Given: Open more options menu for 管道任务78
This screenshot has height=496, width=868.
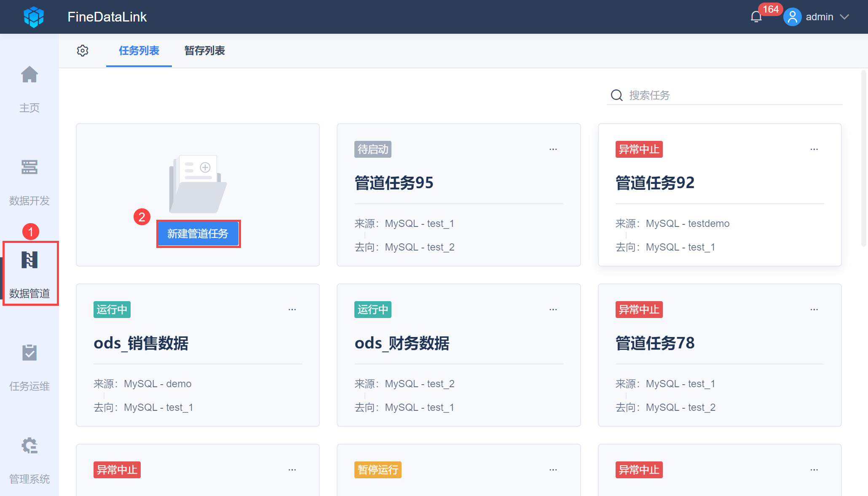Looking at the screenshot, I should (814, 310).
